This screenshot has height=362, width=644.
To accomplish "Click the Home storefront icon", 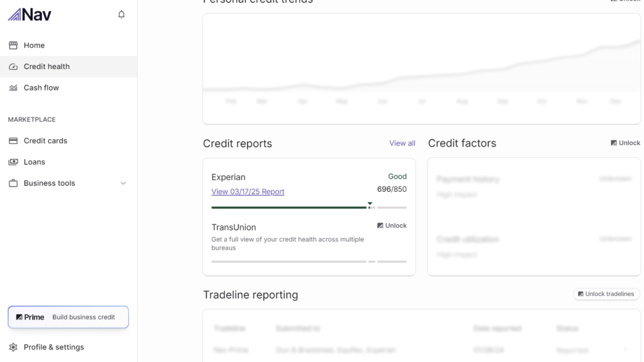I will [13, 45].
